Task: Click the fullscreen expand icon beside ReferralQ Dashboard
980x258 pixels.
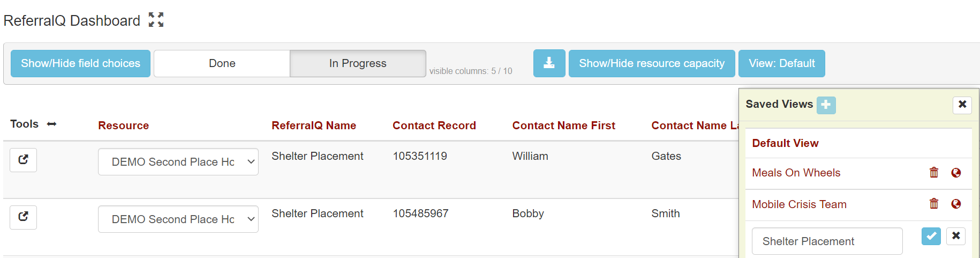Action: 156,20
